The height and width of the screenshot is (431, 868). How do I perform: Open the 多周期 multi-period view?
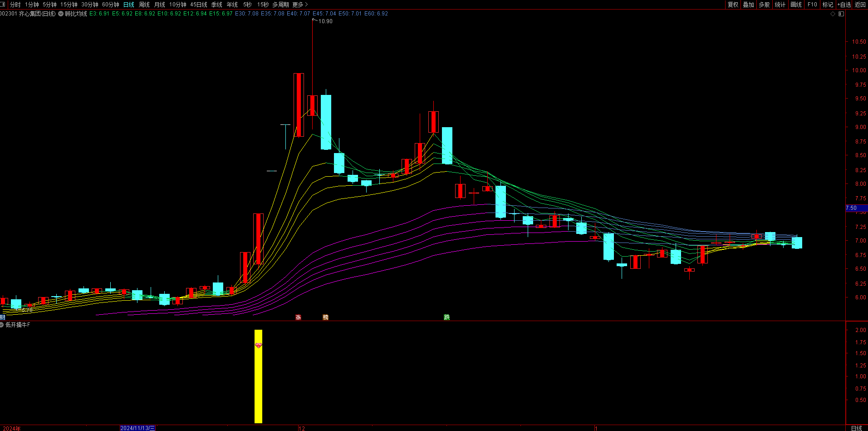click(x=280, y=5)
